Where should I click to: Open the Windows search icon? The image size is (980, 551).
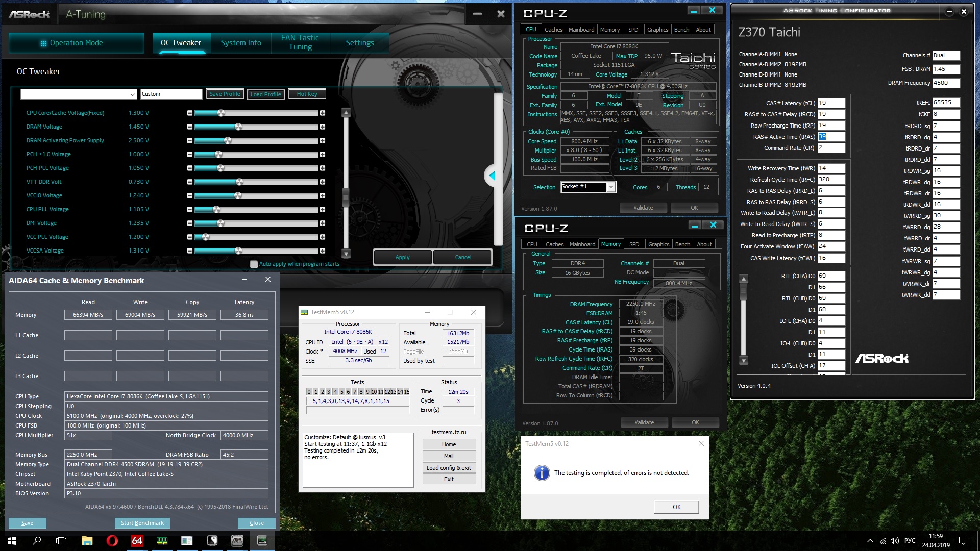coord(37,541)
